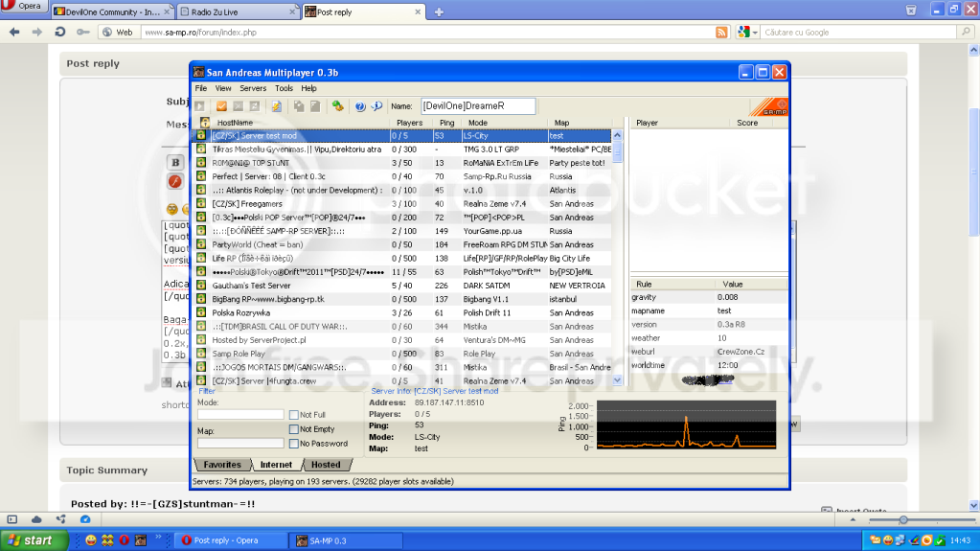Click the Opera address bar

point(428,33)
